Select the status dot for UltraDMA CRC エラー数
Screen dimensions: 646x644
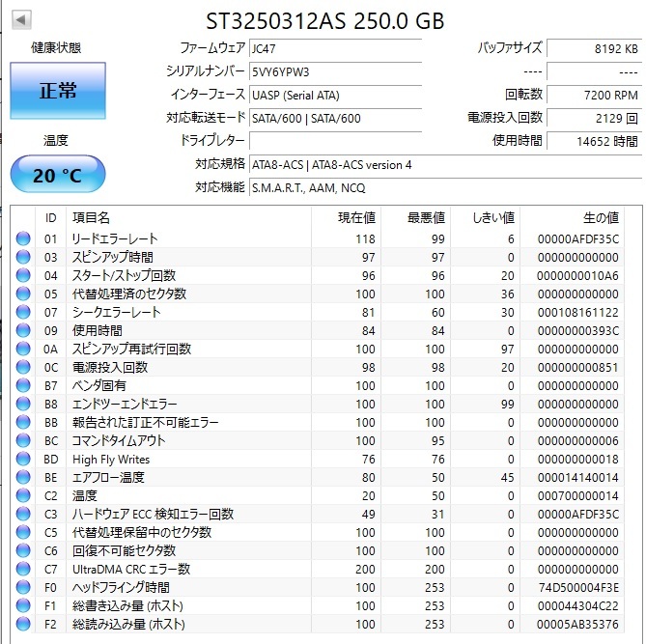(x=23, y=569)
